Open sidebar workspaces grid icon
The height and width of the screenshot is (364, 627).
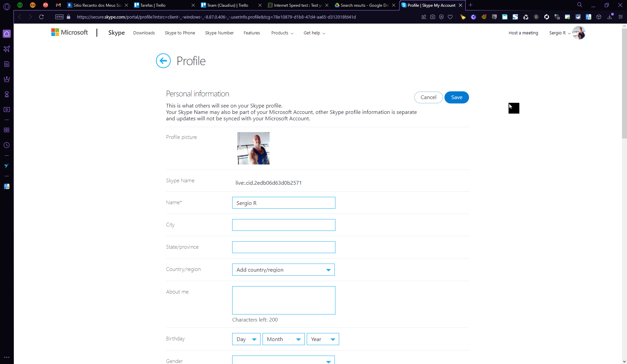tap(7, 130)
